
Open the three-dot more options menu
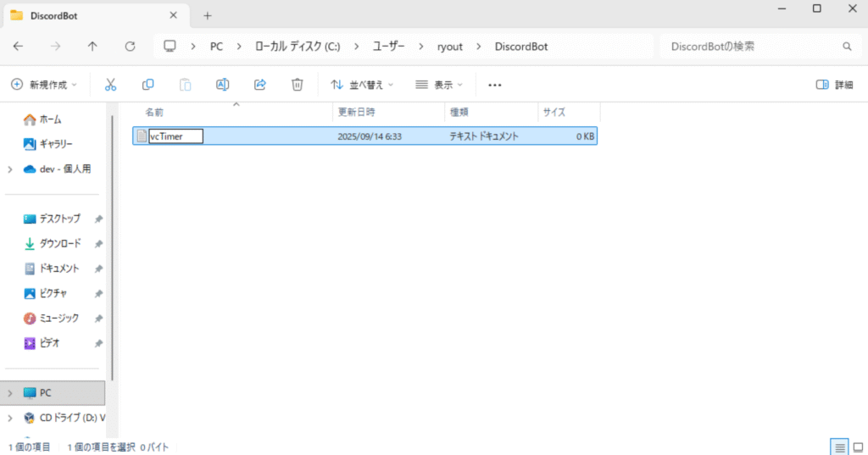coord(495,85)
